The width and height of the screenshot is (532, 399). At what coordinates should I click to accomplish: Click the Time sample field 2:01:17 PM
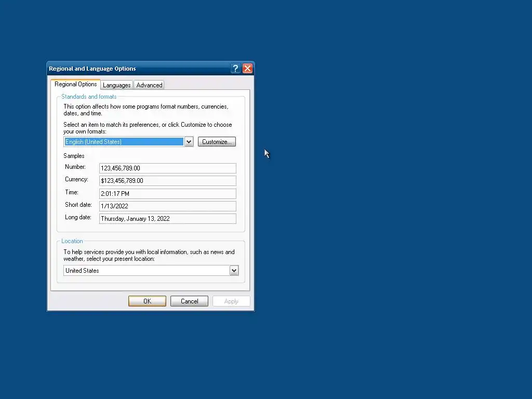coord(168,193)
